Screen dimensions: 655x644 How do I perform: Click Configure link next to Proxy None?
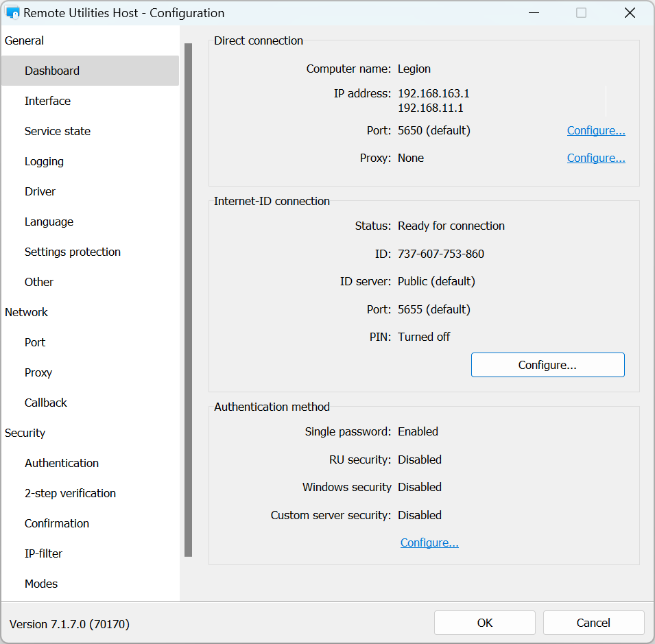click(x=595, y=158)
